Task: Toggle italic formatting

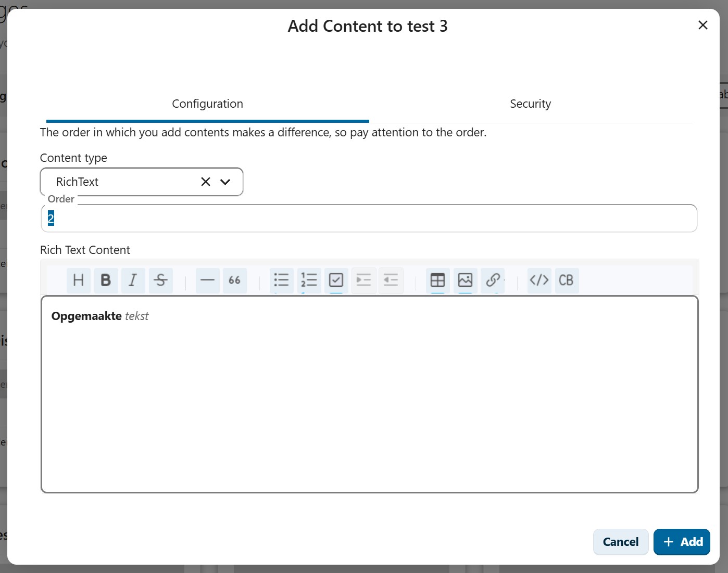Action: (x=133, y=281)
